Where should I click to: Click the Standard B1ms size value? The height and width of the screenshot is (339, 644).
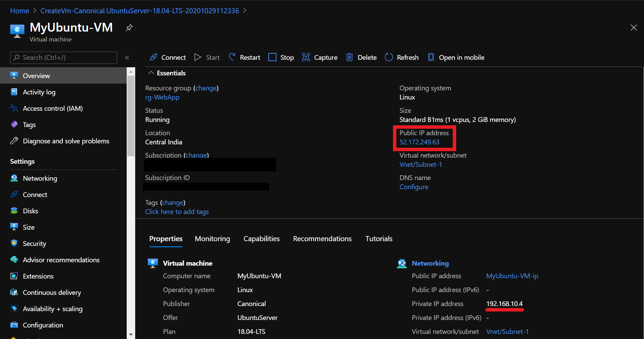coord(458,120)
